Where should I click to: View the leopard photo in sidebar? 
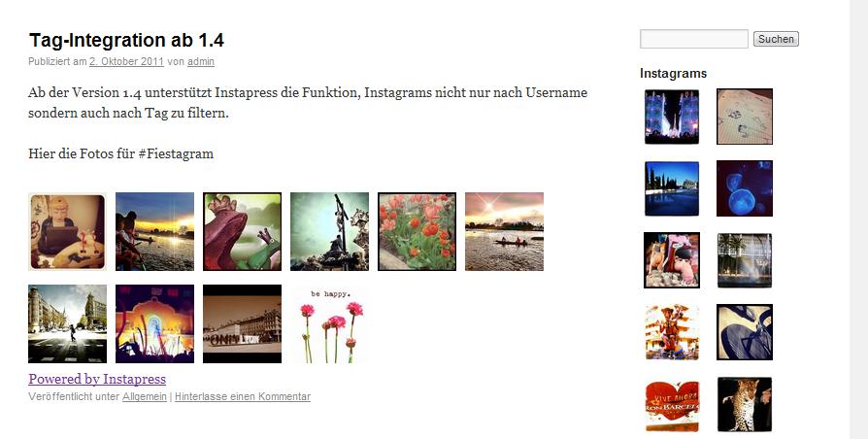coord(745,404)
